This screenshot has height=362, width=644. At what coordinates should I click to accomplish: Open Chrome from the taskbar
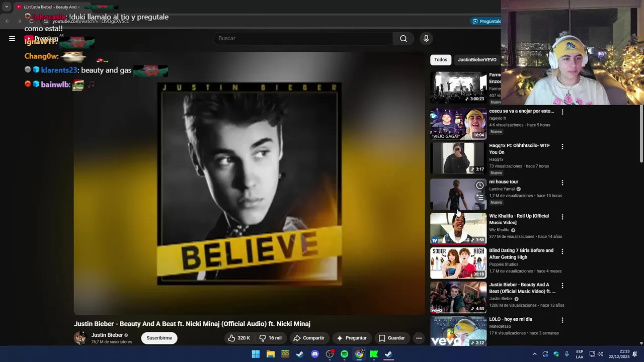[359, 354]
